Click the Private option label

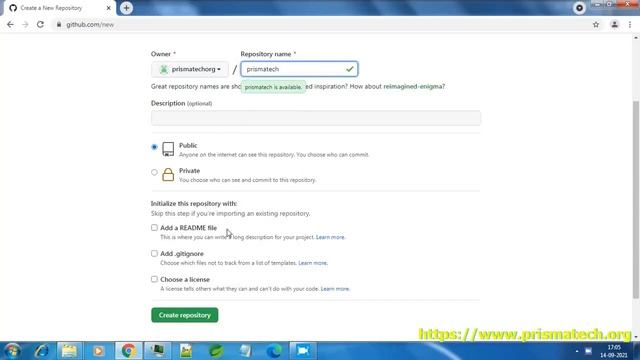point(189,171)
